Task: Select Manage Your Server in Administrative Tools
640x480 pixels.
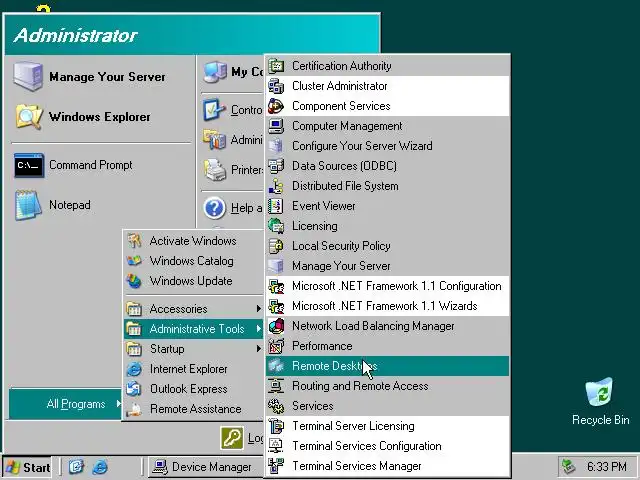Action: point(387,266)
